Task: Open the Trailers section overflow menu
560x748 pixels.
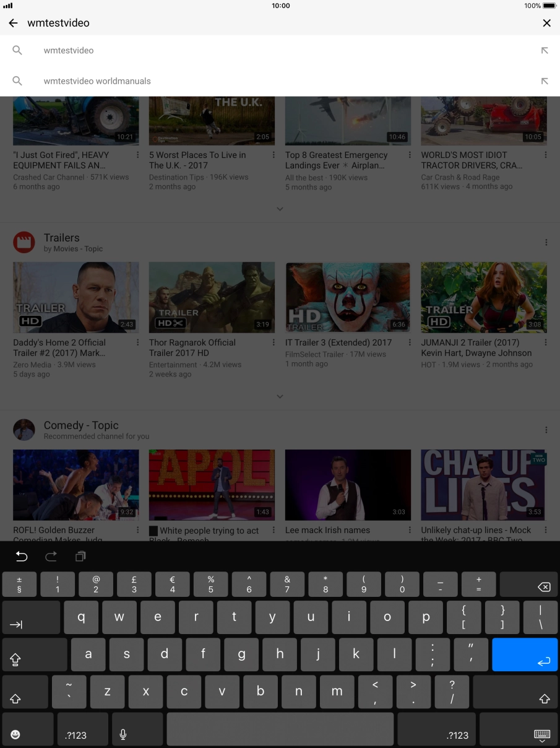Action: (545, 241)
